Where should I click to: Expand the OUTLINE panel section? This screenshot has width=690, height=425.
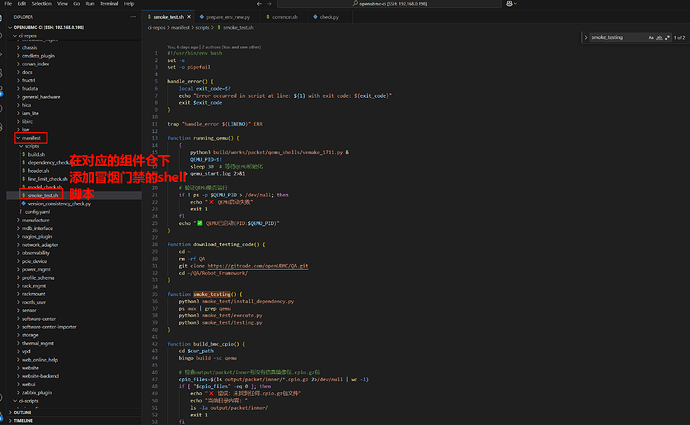(x=22, y=413)
